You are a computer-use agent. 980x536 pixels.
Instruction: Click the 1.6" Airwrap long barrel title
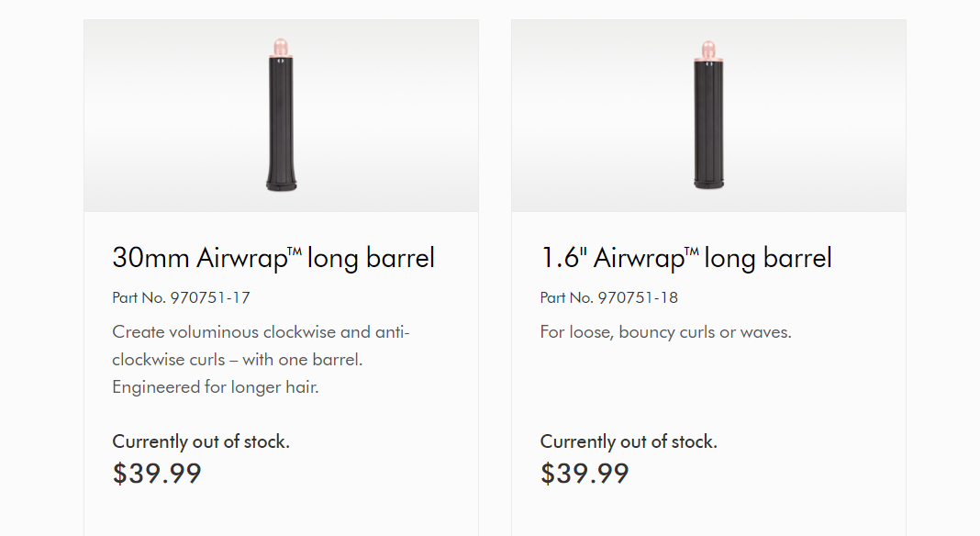(685, 258)
